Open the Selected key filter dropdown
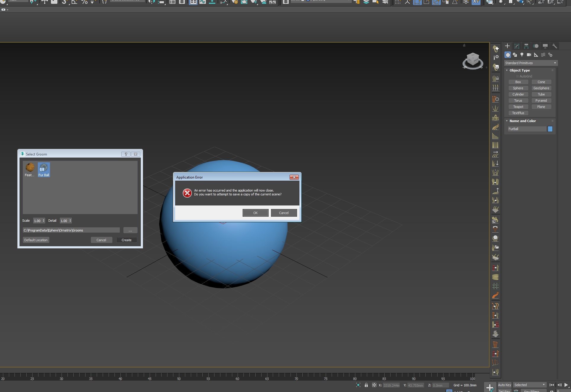The image size is (571, 392). click(x=529, y=385)
